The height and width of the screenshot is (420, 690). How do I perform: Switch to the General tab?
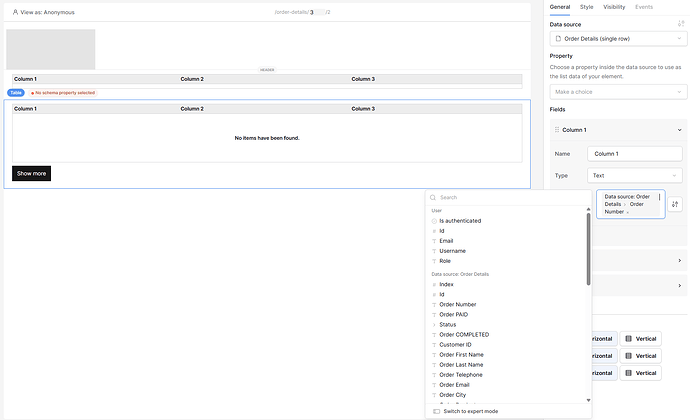tap(560, 7)
